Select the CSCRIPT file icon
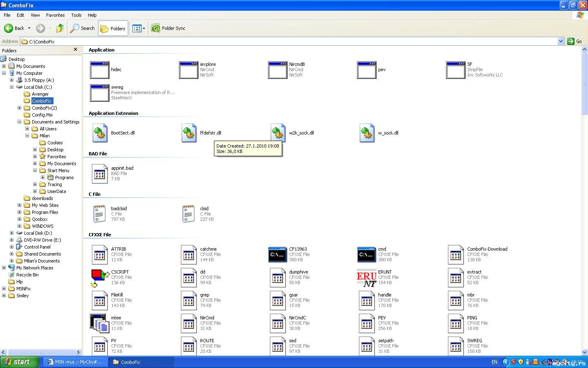Image resolution: width=588 pixels, height=368 pixels. (x=100, y=278)
